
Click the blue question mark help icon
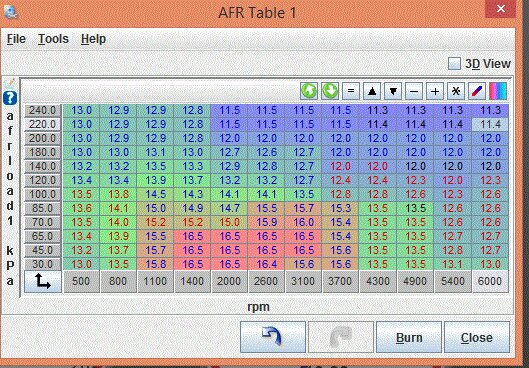click(x=10, y=98)
